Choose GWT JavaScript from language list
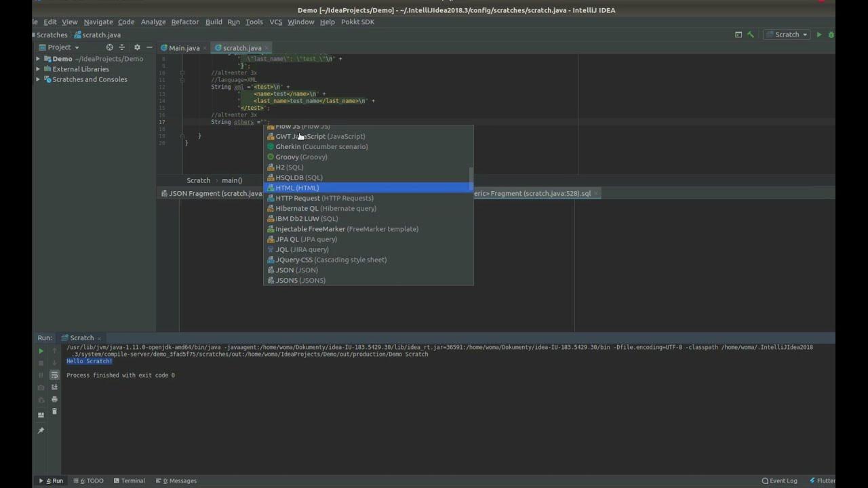The width and height of the screenshot is (868, 488). 368,136
